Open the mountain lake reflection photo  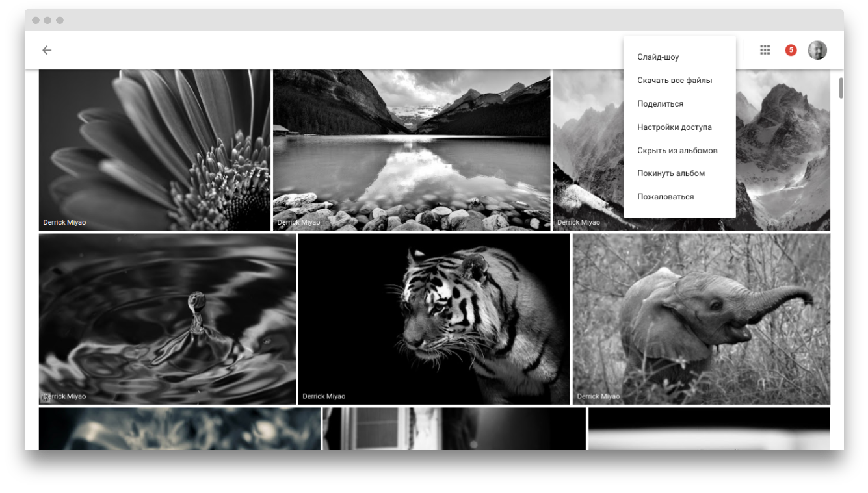[411, 149]
